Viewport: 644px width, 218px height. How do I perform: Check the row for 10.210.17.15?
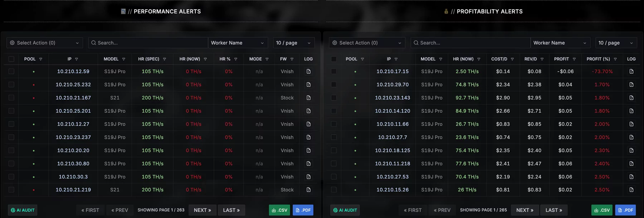click(334, 71)
